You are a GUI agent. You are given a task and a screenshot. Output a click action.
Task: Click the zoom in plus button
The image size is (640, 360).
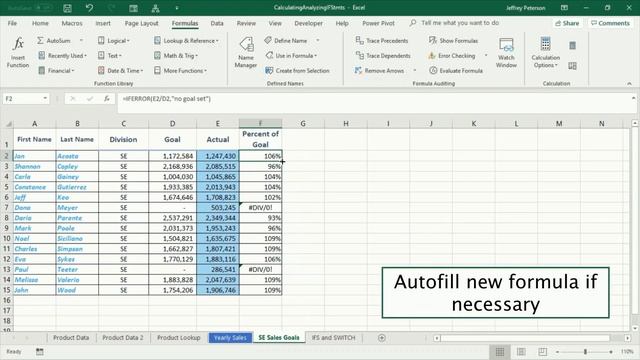tap(611, 351)
